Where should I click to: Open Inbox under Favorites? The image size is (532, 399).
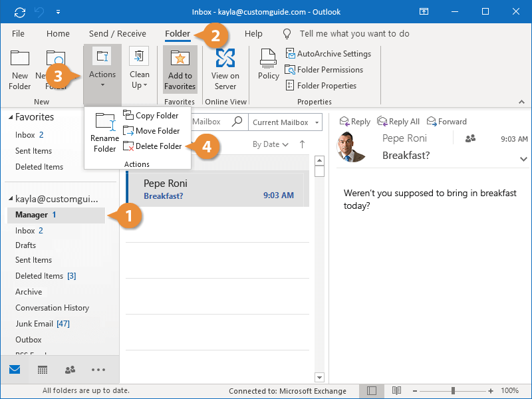pyautogui.click(x=29, y=135)
